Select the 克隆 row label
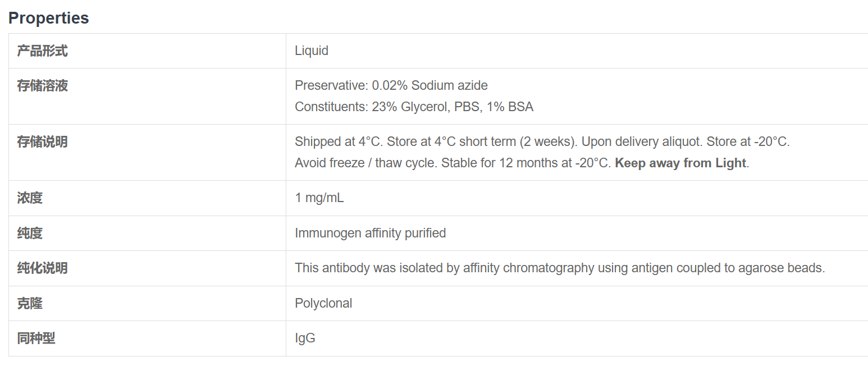This screenshot has width=868, height=366. (x=30, y=304)
